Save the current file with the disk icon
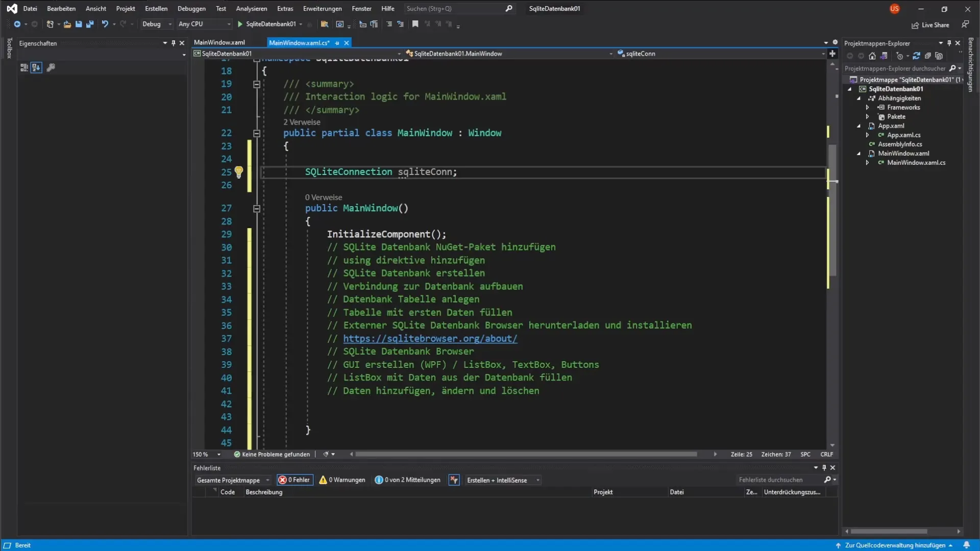Image resolution: width=980 pixels, height=551 pixels. [x=79, y=24]
